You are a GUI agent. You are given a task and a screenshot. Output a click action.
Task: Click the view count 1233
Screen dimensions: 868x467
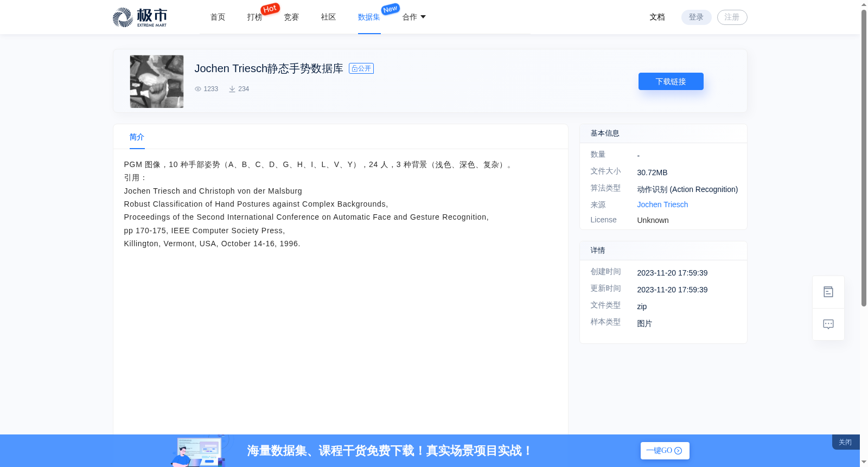(211, 89)
